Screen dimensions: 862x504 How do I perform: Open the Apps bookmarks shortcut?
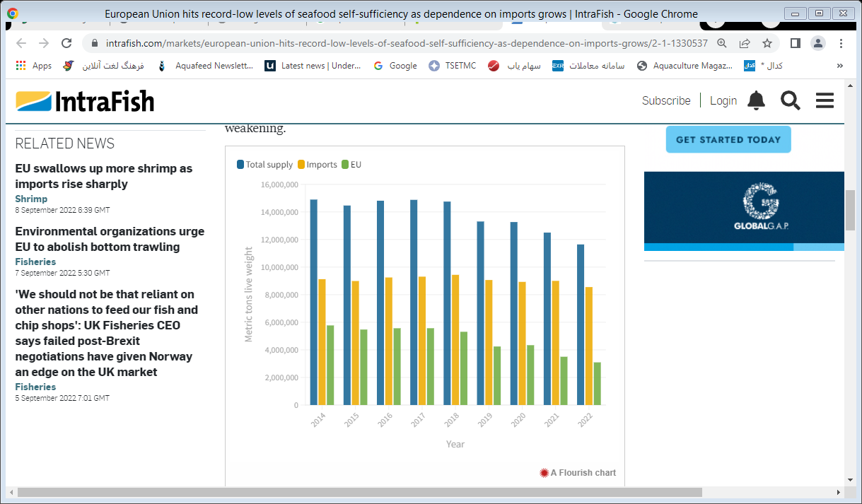coord(33,66)
